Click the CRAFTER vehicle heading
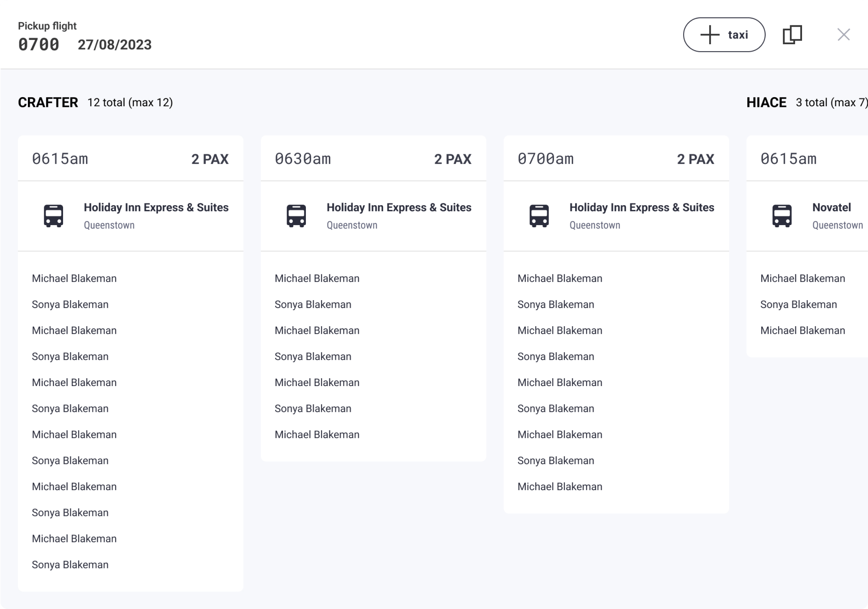The width and height of the screenshot is (868, 609). pos(48,103)
